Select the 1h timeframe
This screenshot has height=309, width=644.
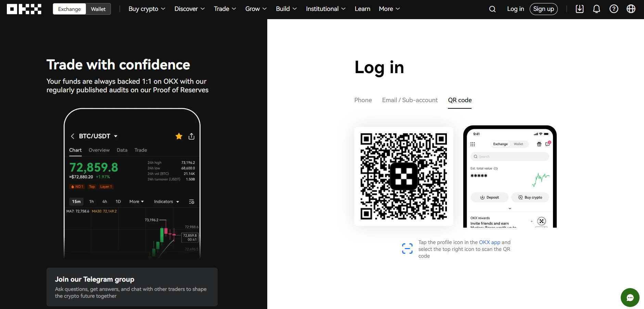(x=91, y=202)
